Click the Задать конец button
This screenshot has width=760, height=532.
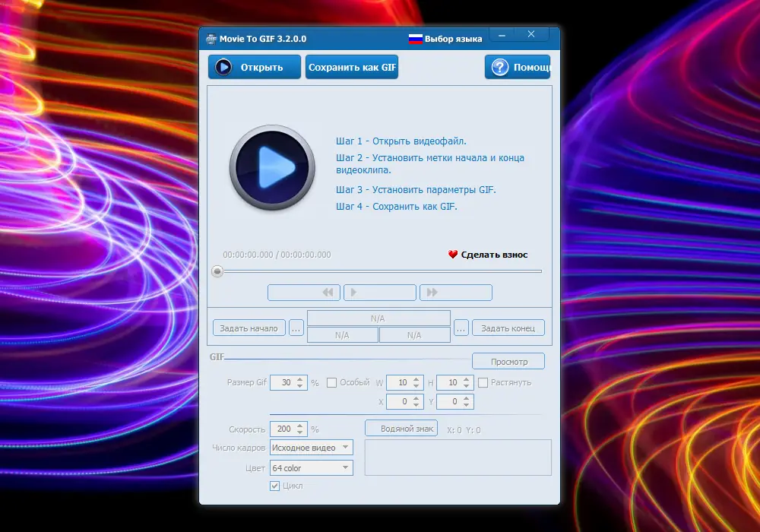coord(508,328)
